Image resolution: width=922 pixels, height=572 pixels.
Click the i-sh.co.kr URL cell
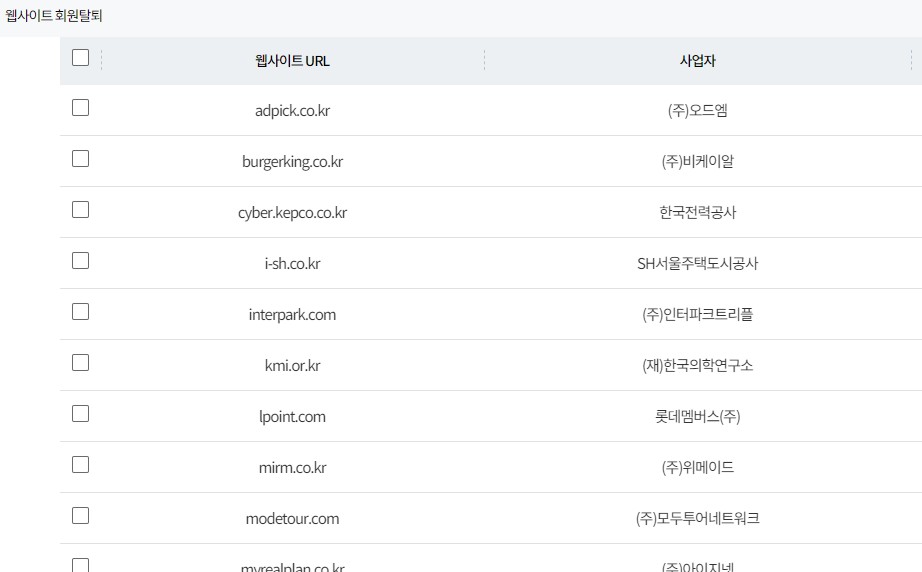pyautogui.click(x=292, y=263)
